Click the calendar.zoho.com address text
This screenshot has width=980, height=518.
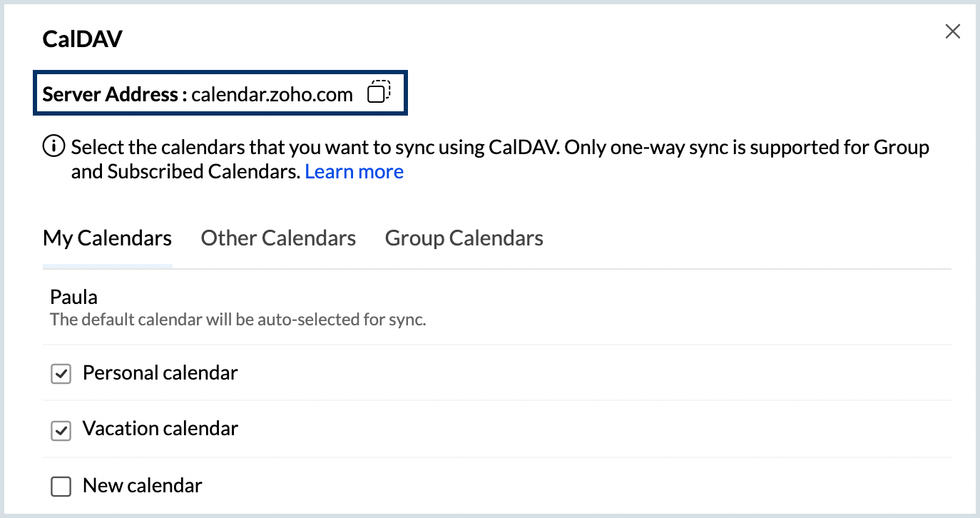pos(272,94)
